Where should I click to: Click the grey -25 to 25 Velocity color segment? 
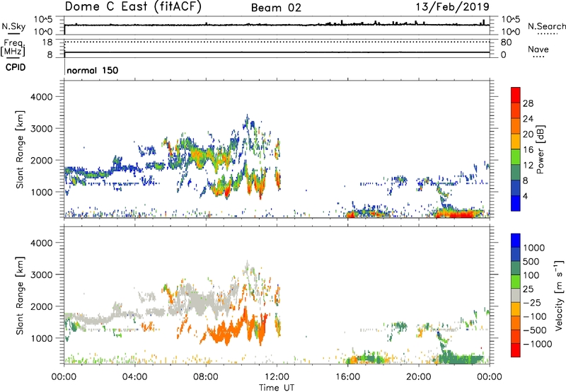pos(516,296)
